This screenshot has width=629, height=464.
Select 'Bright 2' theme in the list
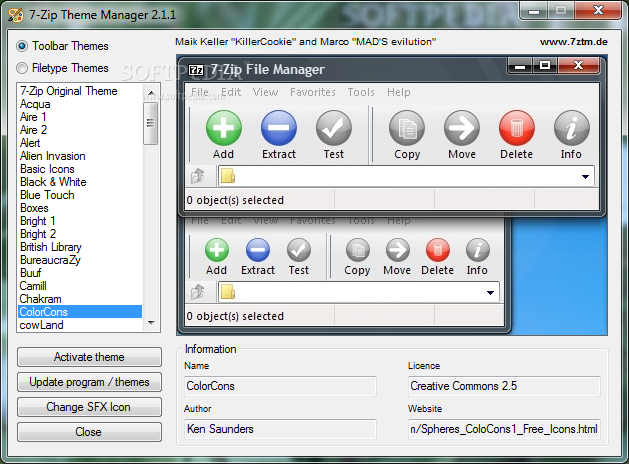[80, 234]
